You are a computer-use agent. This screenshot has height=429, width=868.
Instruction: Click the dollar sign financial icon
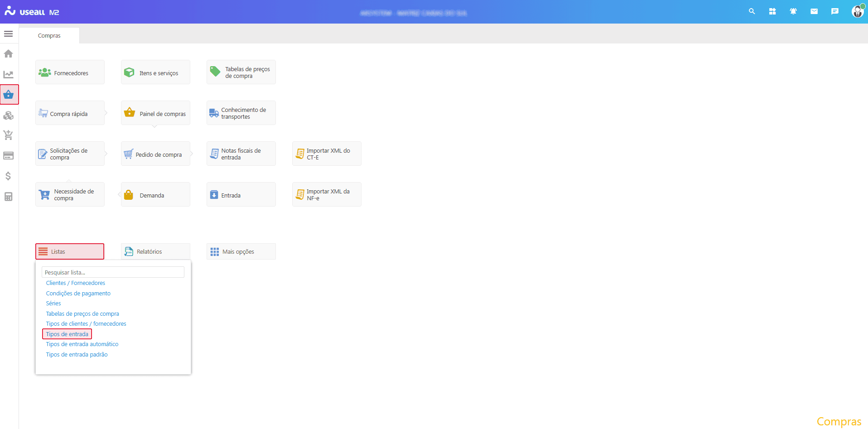click(x=8, y=176)
